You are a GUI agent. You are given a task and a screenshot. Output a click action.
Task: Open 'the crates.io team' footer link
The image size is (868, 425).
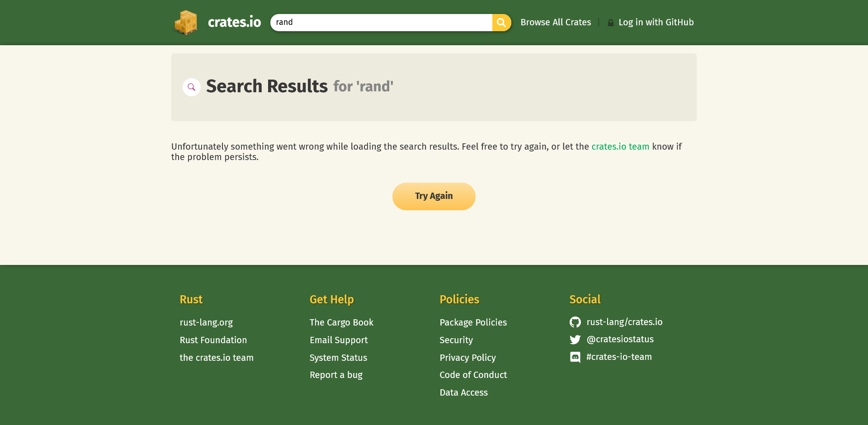(217, 358)
